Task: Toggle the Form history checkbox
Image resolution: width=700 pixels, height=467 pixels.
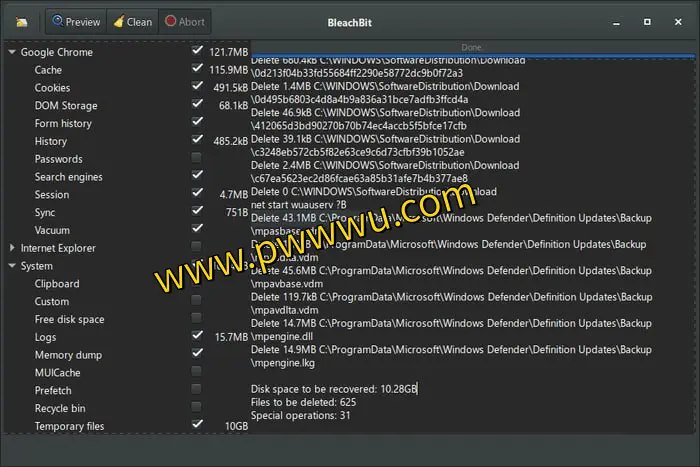Action: pyautogui.click(x=197, y=121)
